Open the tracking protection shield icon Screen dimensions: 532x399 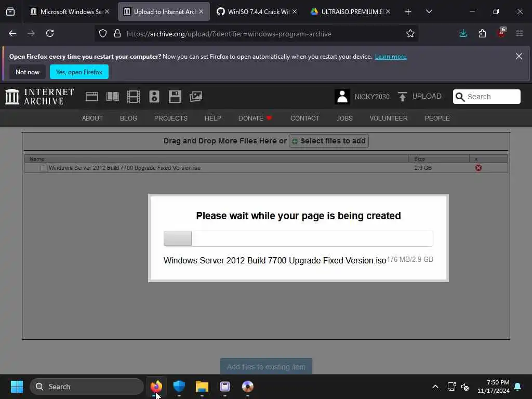[103, 34]
